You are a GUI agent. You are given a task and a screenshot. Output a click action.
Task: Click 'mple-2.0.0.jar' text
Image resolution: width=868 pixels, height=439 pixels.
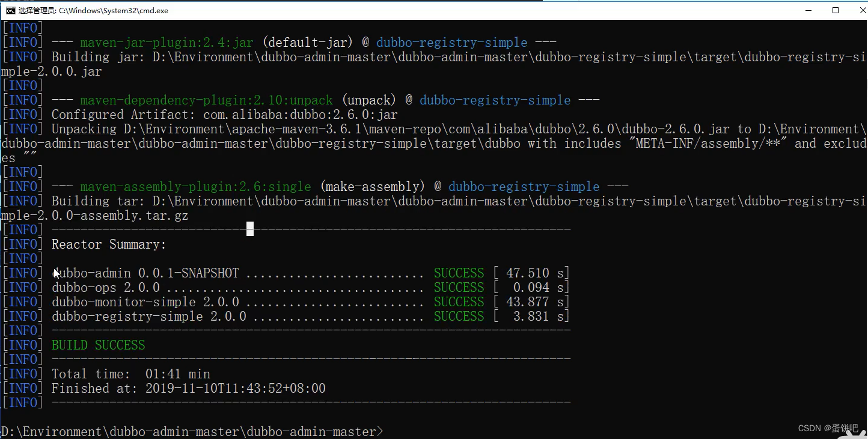coord(52,71)
